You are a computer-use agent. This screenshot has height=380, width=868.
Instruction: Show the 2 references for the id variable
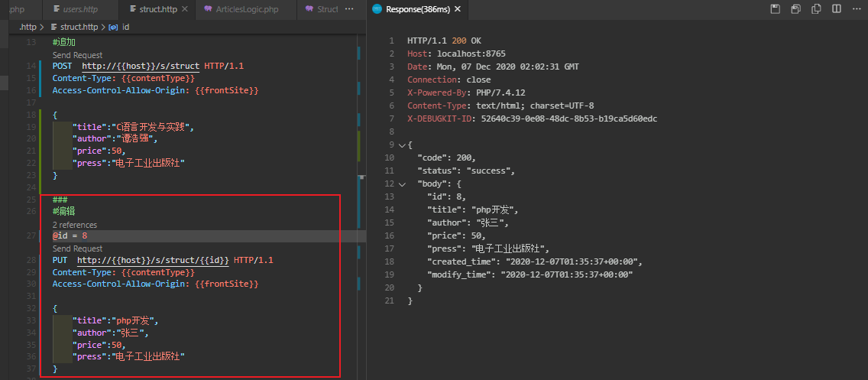(74, 225)
